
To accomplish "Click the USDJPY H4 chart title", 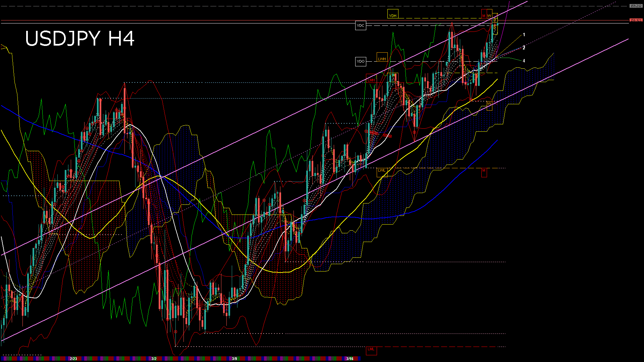I will pyautogui.click(x=80, y=39).
